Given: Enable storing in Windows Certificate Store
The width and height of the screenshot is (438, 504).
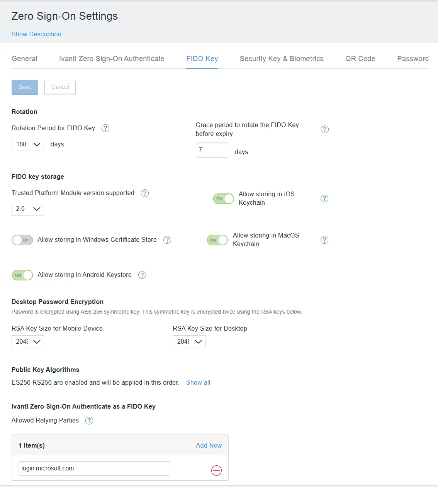Looking at the screenshot, I should (x=22, y=240).
